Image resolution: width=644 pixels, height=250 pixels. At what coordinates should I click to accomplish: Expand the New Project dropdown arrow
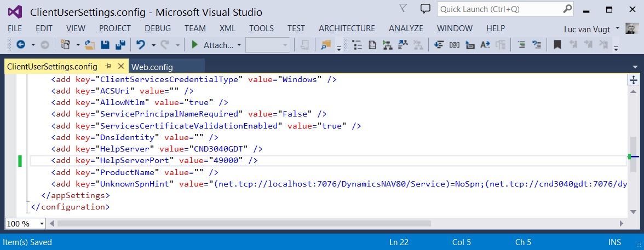pos(78,45)
